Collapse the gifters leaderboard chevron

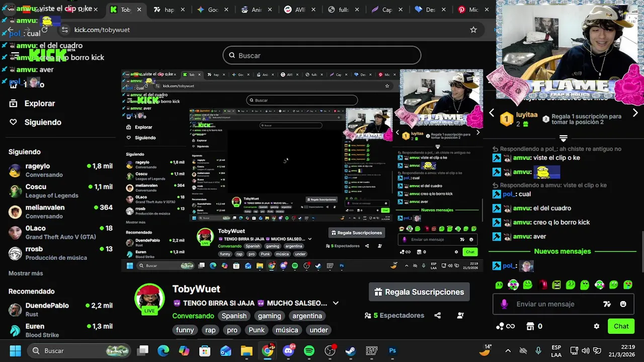point(563,138)
